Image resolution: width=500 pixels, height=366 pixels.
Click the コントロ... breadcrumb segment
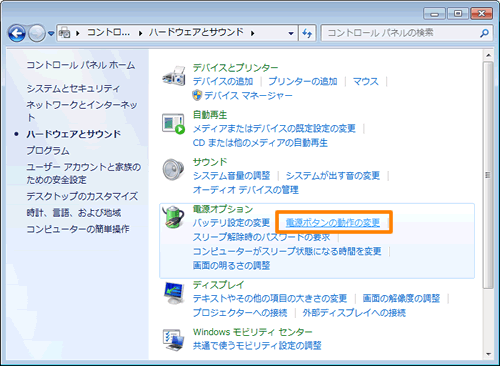click(x=109, y=32)
